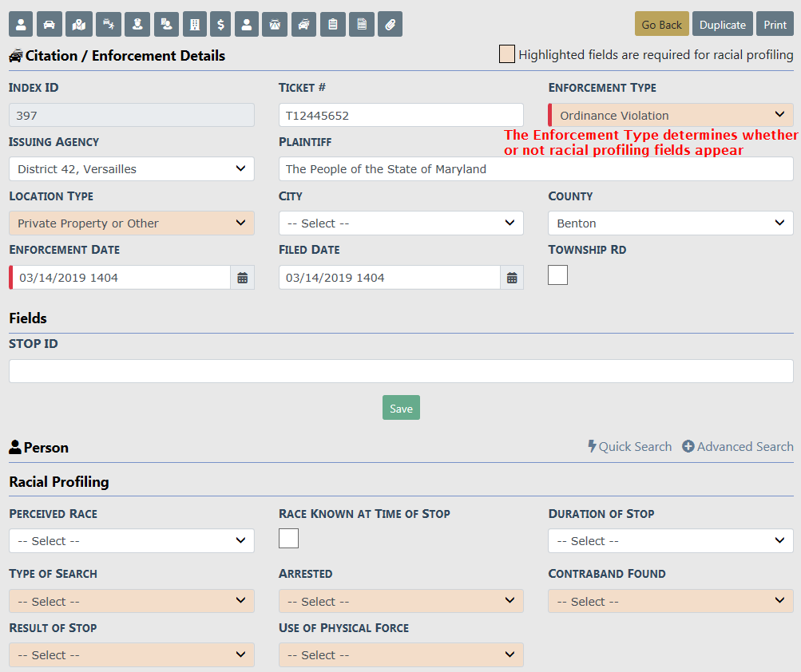Select the building icon in the toolbar
This screenshot has height=672, width=801.
(194, 25)
